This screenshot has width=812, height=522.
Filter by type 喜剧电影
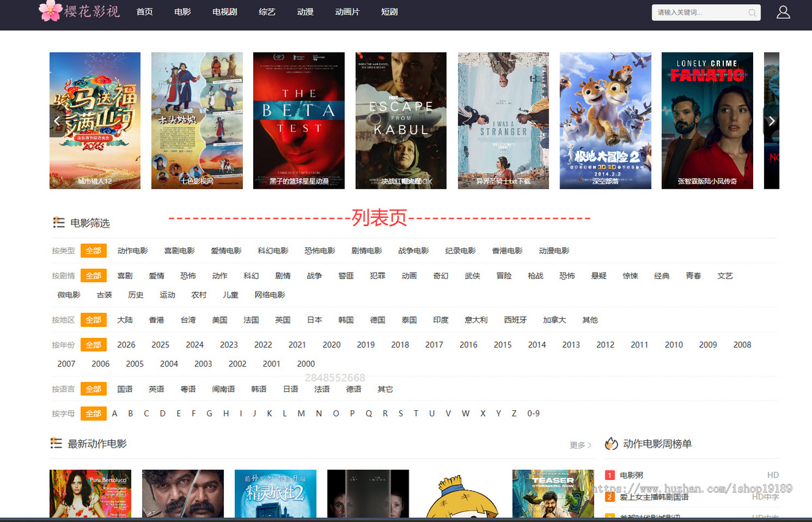[179, 251]
